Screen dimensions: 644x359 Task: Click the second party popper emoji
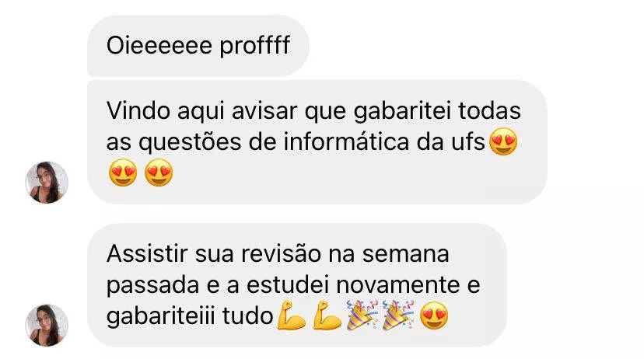coord(397,315)
